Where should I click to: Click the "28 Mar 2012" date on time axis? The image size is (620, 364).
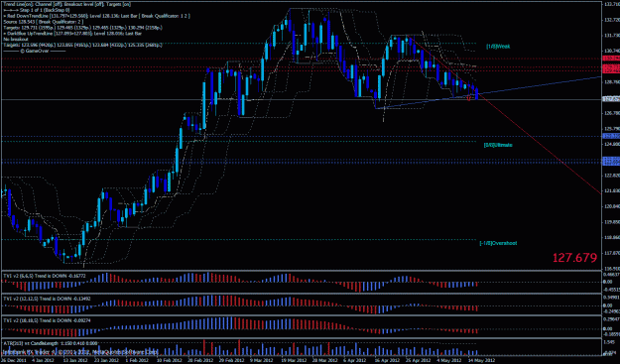click(x=325, y=360)
